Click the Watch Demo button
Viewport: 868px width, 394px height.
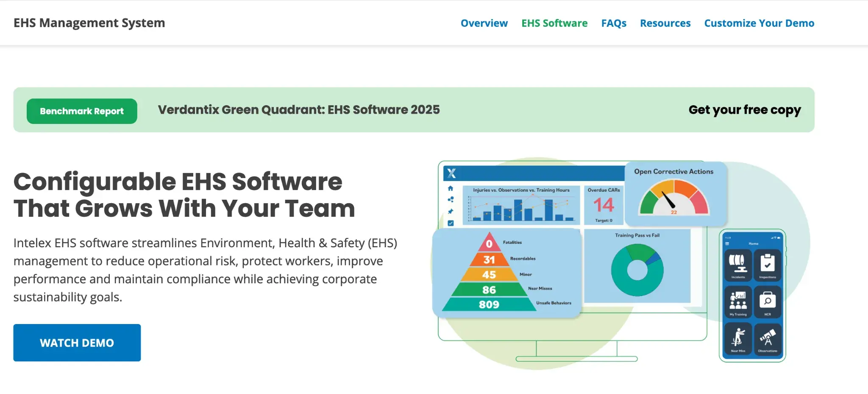77,342
